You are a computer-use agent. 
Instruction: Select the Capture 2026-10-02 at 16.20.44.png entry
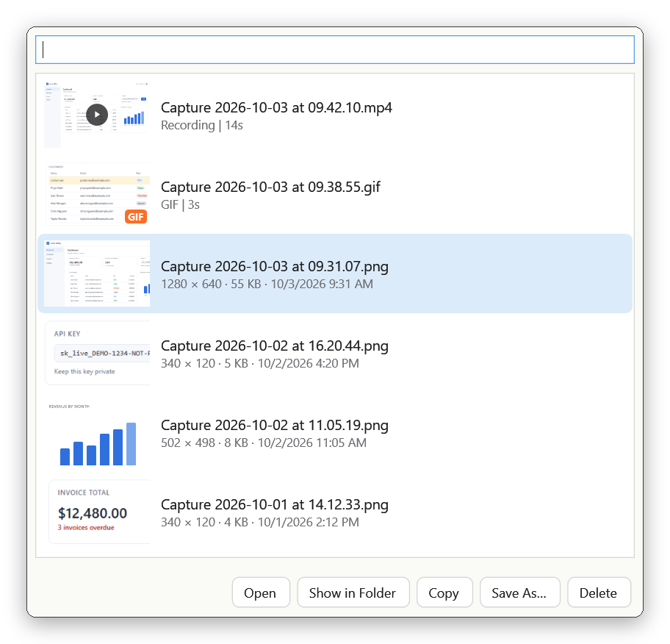point(334,353)
